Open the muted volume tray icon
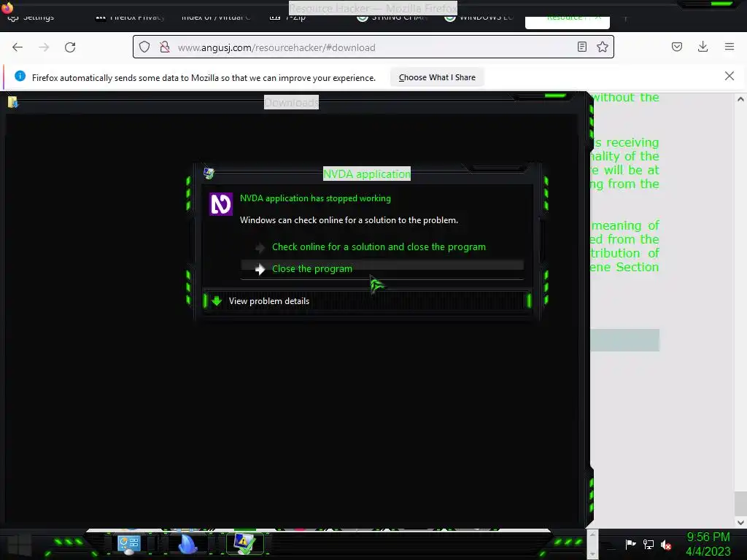The image size is (747, 560). click(x=665, y=545)
